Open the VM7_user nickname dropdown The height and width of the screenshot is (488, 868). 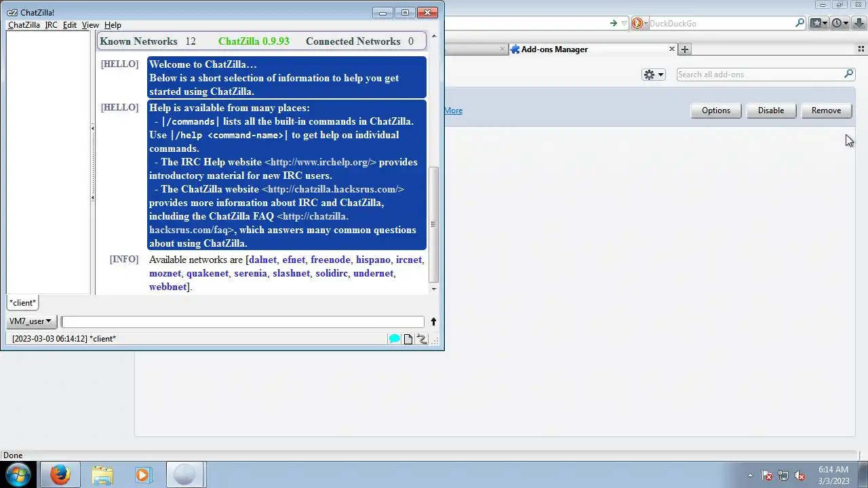[31, 321]
